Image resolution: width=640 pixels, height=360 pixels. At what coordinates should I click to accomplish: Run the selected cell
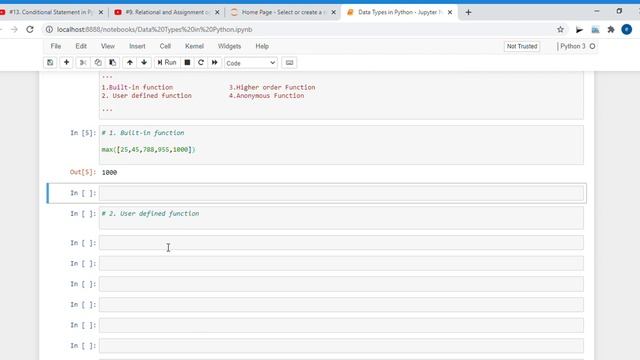click(167, 62)
